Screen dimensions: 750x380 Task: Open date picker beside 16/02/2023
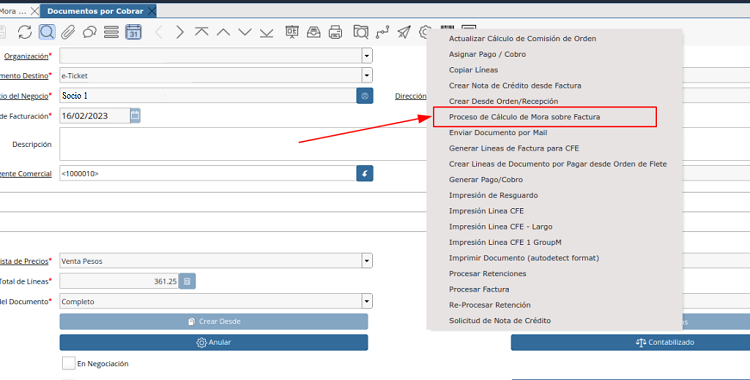pyautogui.click(x=135, y=115)
